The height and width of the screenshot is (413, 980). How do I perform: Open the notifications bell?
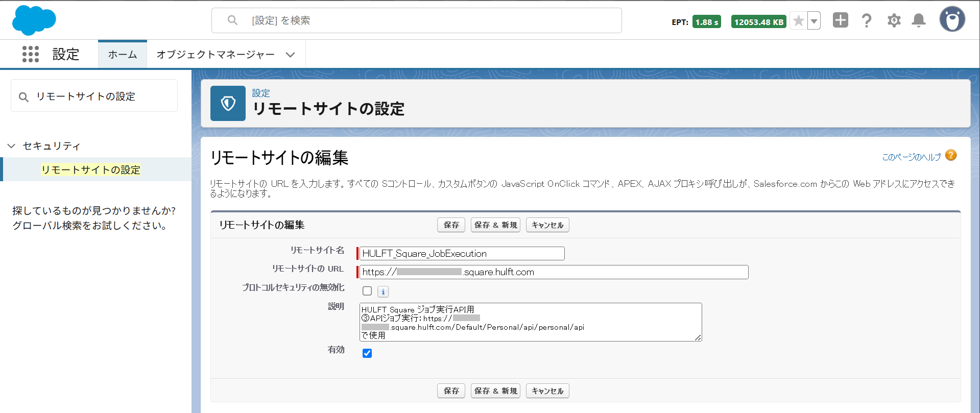(x=919, y=21)
